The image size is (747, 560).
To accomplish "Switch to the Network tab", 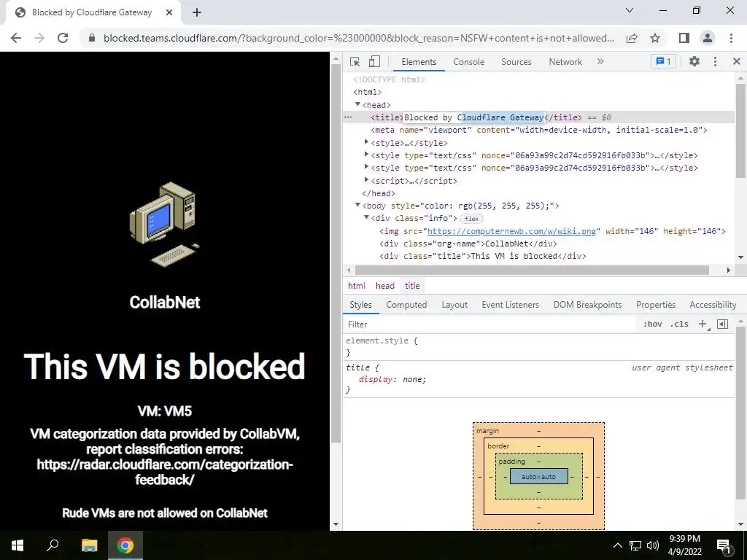I will [565, 62].
